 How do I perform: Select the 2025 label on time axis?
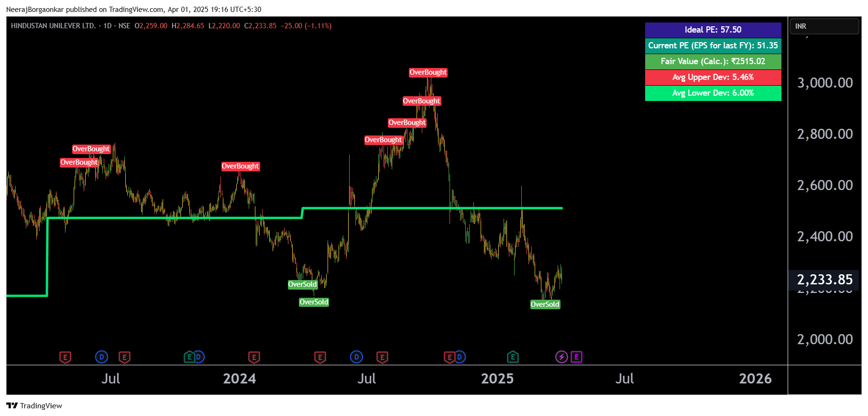coord(497,379)
